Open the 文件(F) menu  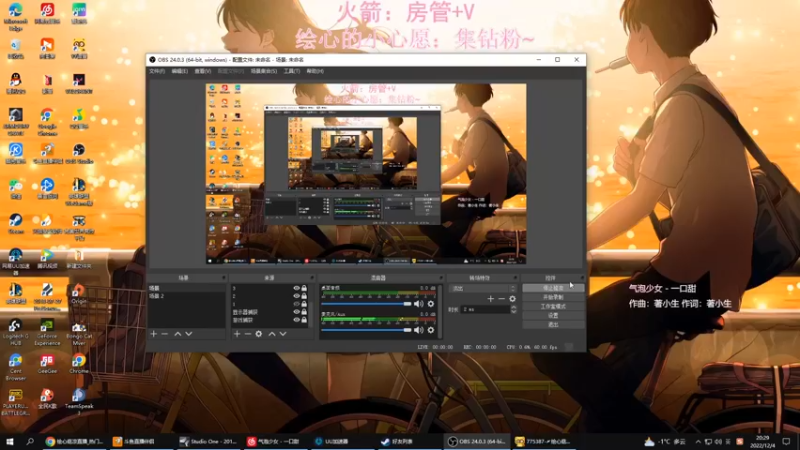(x=157, y=71)
